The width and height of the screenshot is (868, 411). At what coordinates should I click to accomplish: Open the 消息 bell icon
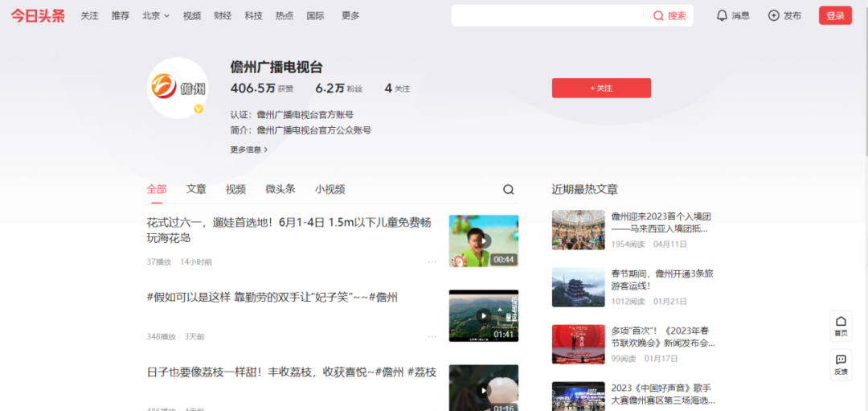[722, 15]
